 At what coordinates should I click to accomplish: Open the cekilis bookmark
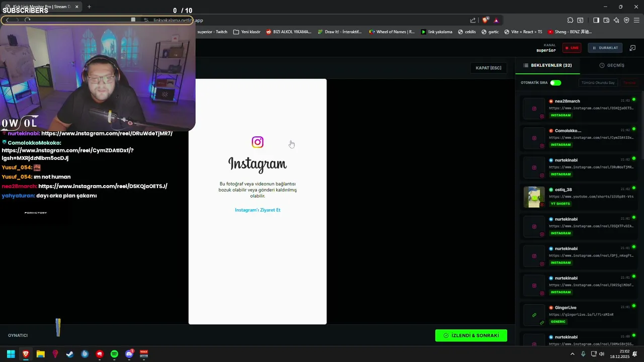(x=467, y=32)
